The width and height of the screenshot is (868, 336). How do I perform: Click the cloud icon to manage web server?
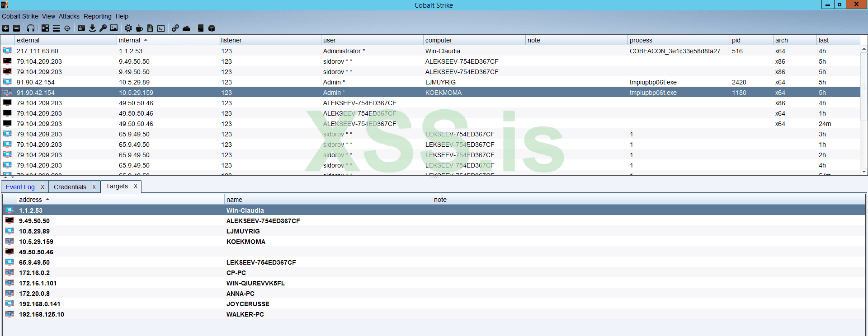[x=186, y=28]
